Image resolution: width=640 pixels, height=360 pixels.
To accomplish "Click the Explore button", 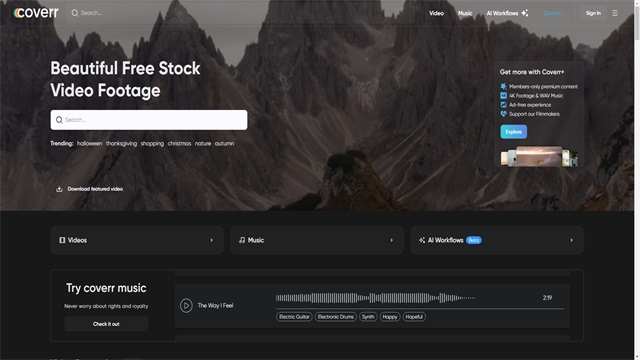I will (513, 132).
